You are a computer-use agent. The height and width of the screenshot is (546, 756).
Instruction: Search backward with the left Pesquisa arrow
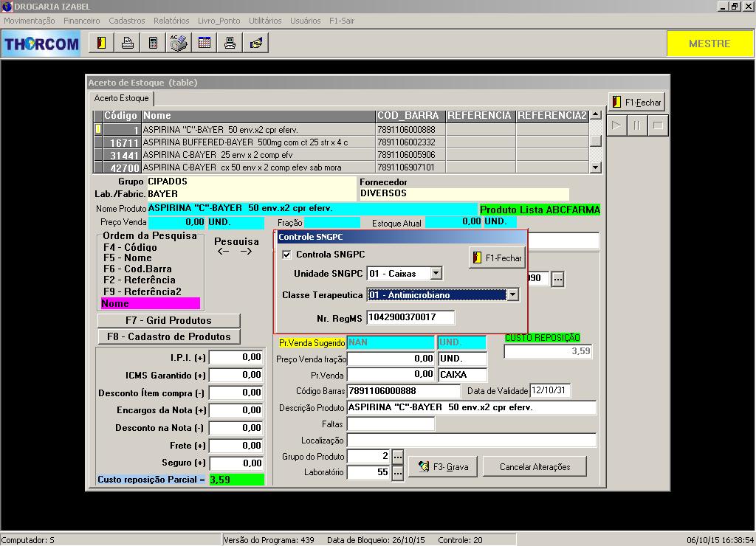[223, 252]
